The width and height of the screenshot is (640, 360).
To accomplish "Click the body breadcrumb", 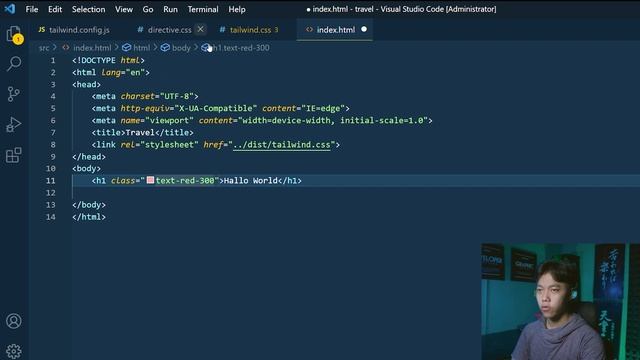I will pos(176,48).
